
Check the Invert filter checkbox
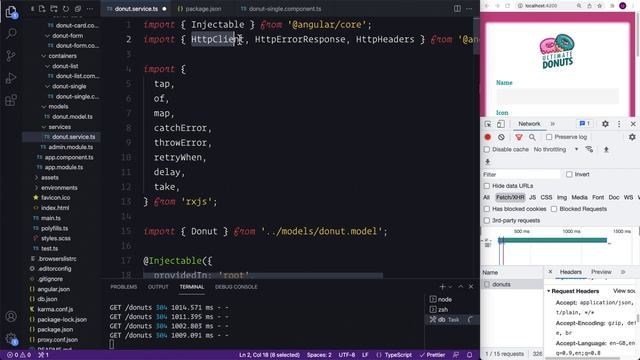[x=569, y=174]
